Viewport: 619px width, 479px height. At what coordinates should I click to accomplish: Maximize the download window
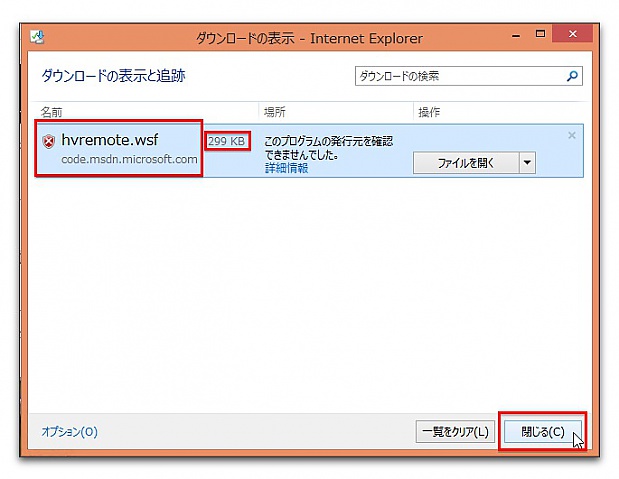540,34
